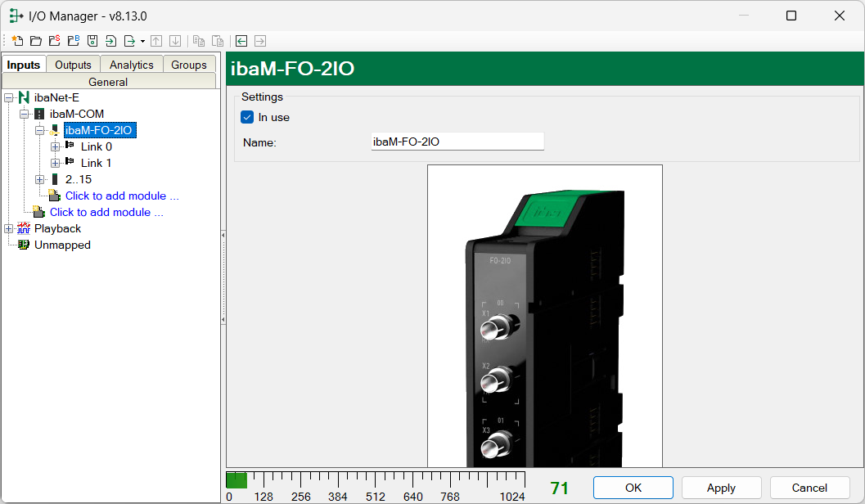
Task: Click the 2..15 module icon
Action: tap(55, 179)
